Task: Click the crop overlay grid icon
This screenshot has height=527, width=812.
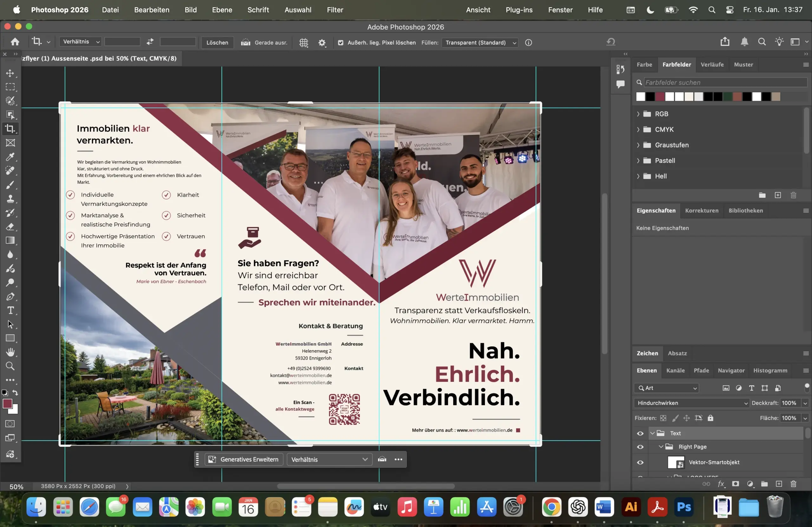Action: (x=303, y=42)
